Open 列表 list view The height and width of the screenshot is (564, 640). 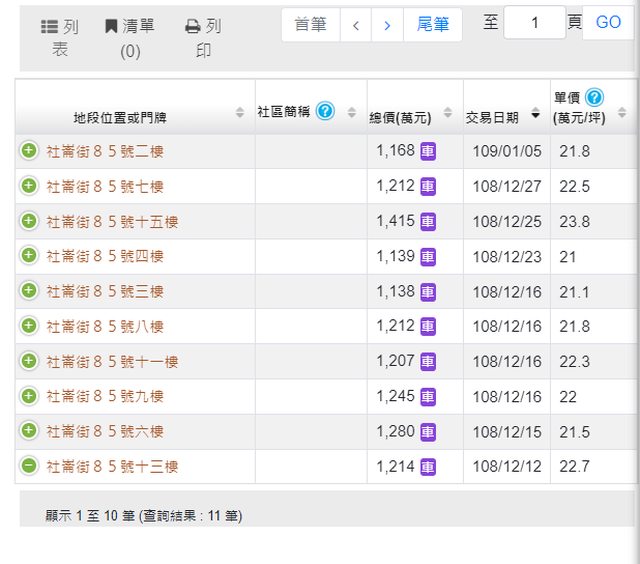click(x=60, y=38)
